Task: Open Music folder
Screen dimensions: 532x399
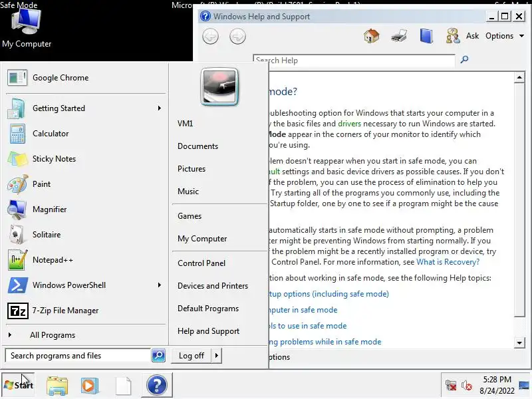Action: [x=188, y=192]
